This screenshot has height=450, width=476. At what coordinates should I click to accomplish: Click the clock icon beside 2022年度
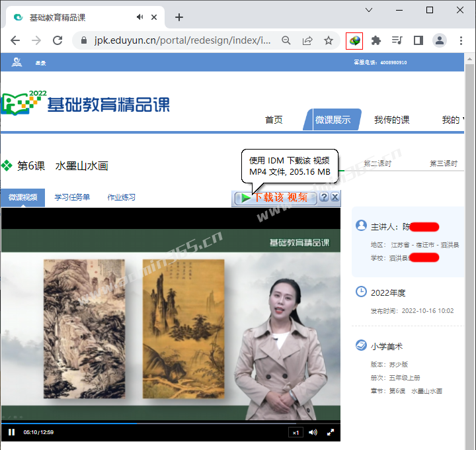[x=361, y=292]
